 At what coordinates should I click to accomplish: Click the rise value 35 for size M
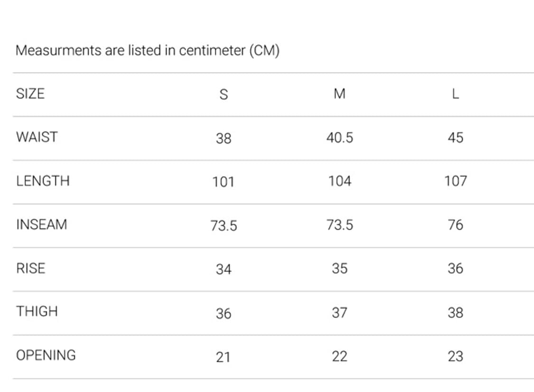pos(339,269)
